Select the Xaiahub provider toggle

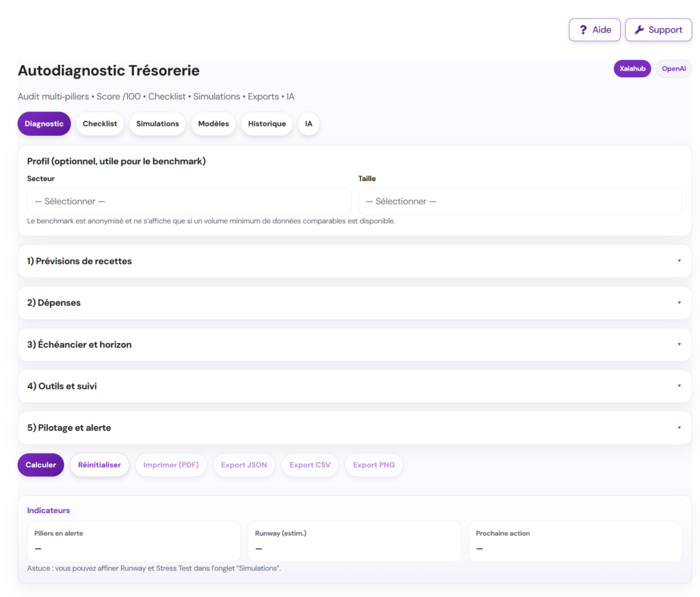[632, 69]
